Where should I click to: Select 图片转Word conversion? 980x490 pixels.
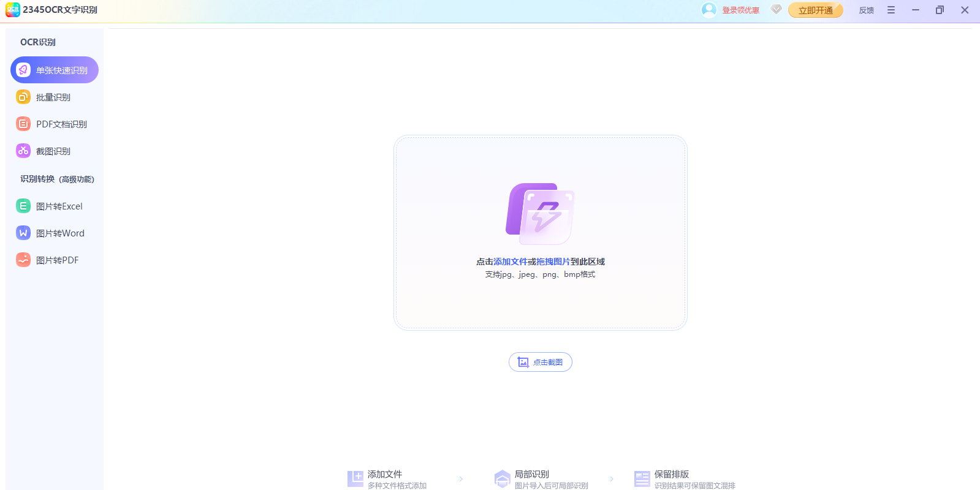pos(59,233)
